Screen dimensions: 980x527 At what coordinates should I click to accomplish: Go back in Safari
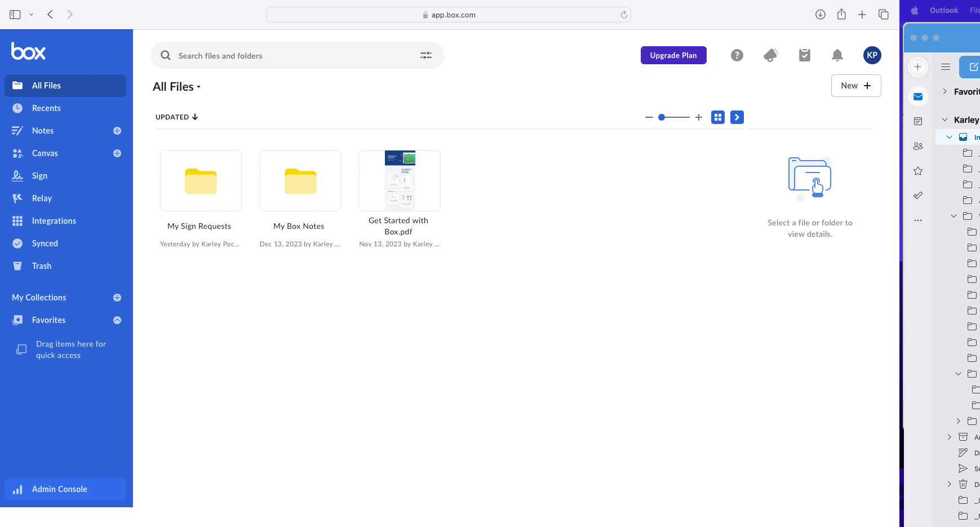pos(50,15)
